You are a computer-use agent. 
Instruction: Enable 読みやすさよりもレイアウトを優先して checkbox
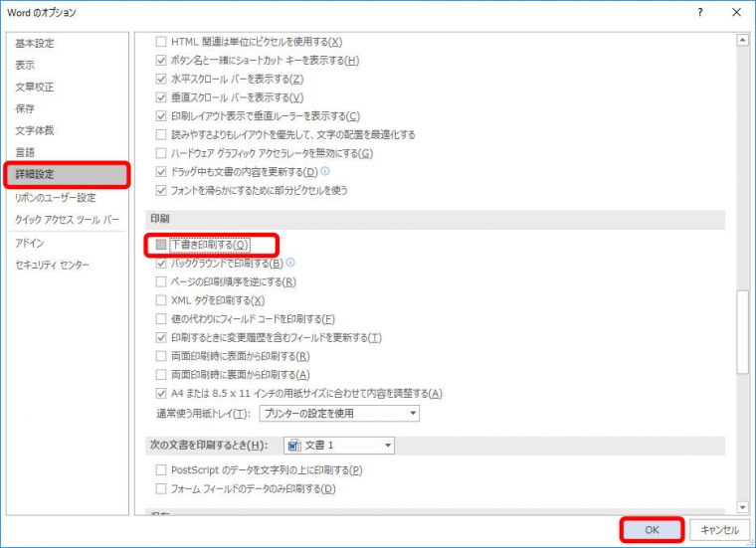(161, 134)
